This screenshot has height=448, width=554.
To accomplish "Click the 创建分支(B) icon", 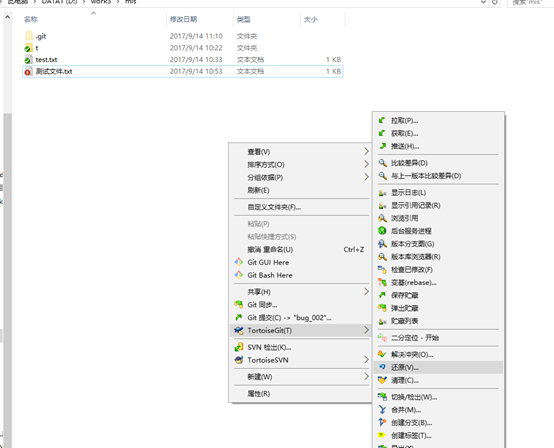I will [x=382, y=422].
